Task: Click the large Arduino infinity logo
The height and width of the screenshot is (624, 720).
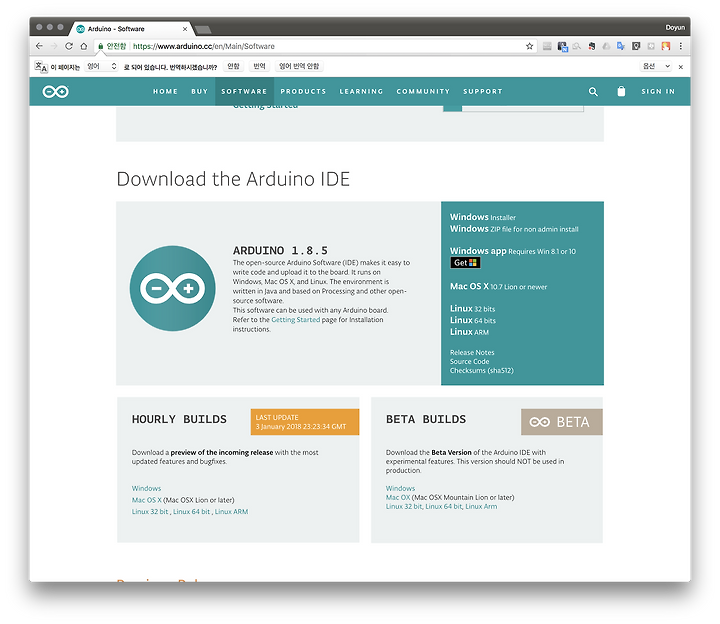Action: click(172, 288)
